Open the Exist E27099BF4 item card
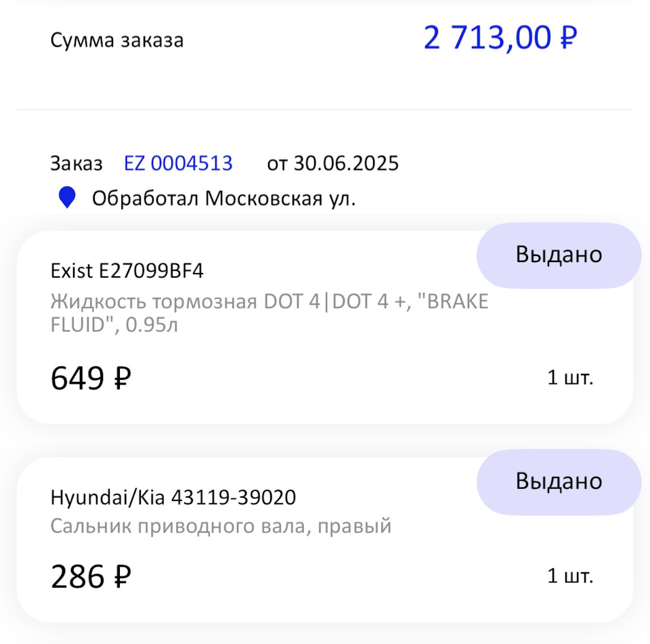The height and width of the screenshot is (644, 650). point(324,327)
